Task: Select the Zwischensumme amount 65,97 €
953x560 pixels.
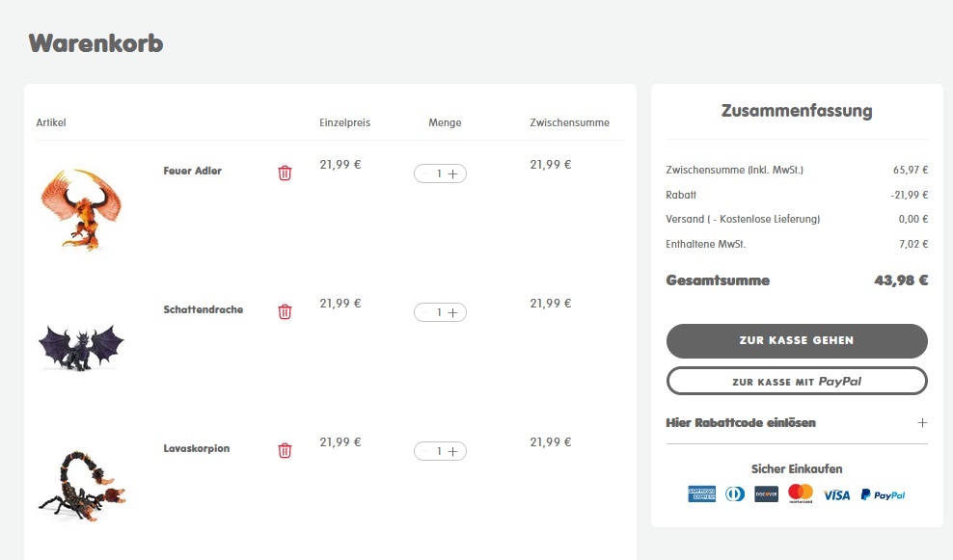Action: (x=911, y=170)
